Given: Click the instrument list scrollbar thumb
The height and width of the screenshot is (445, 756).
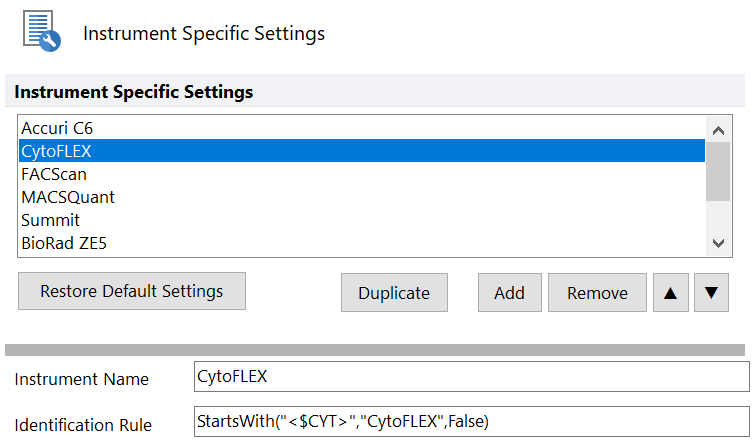Looking at the screenshot, I should [717, 170].
